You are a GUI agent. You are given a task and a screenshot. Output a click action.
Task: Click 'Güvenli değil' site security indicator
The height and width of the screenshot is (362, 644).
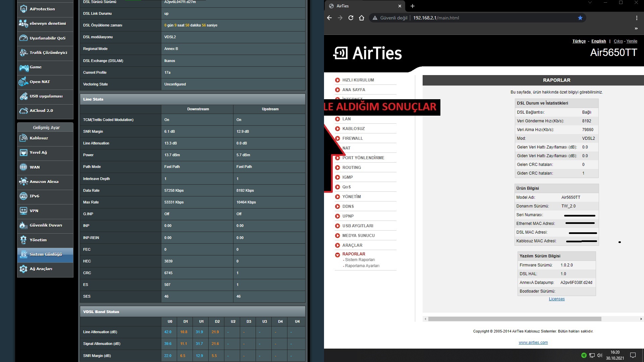pyautogui.click(x=390, y=18)
